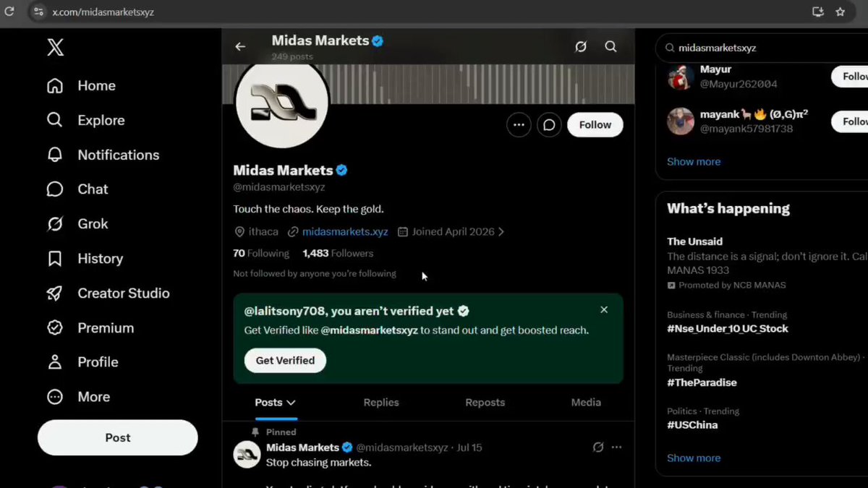The image size is (868, 488).
Task: Click the message bubble icon on profile
Action: (x=549, y=124)
